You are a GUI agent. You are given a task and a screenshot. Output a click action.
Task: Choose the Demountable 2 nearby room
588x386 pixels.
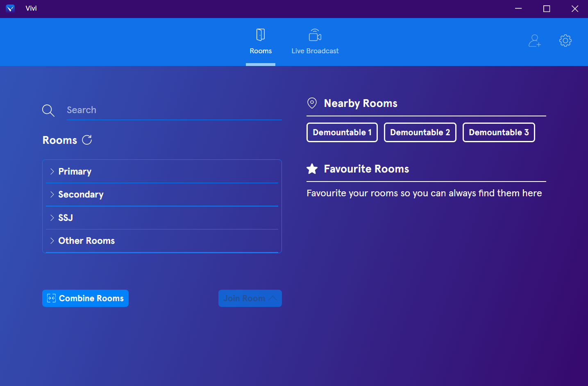420,132
